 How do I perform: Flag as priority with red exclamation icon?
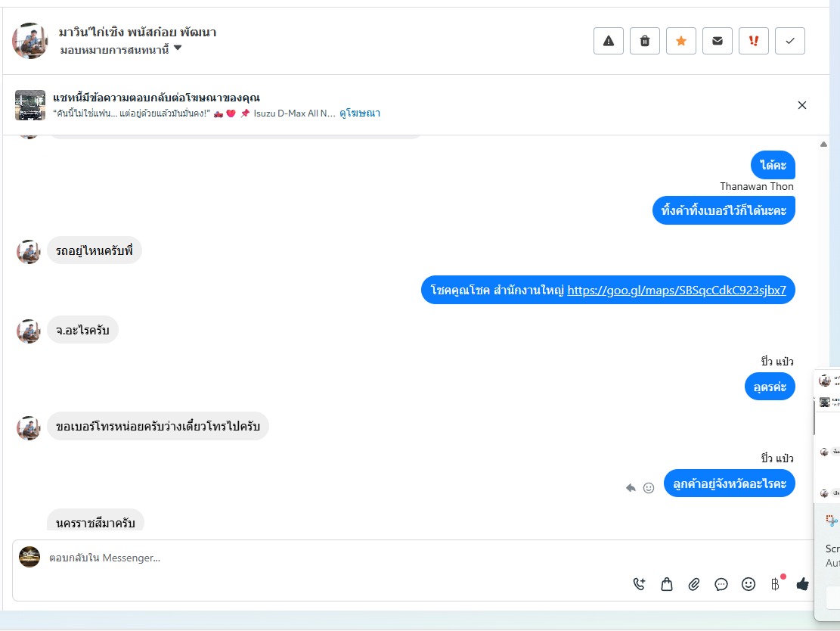coord(753,41)
